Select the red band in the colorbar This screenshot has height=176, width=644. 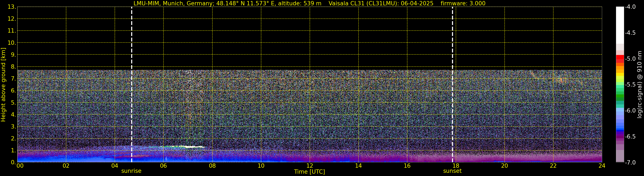(x=620, y=58)
